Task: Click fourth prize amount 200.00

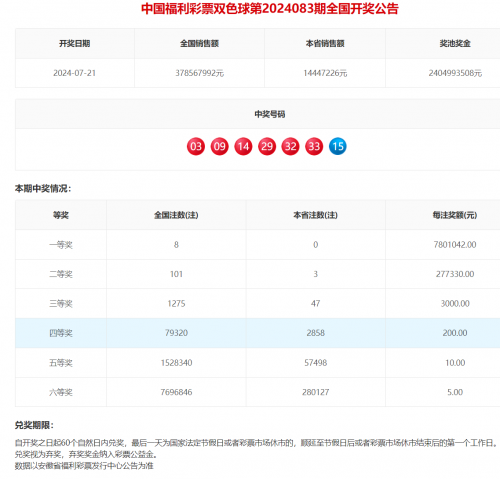Action: [x=455, y=333]
